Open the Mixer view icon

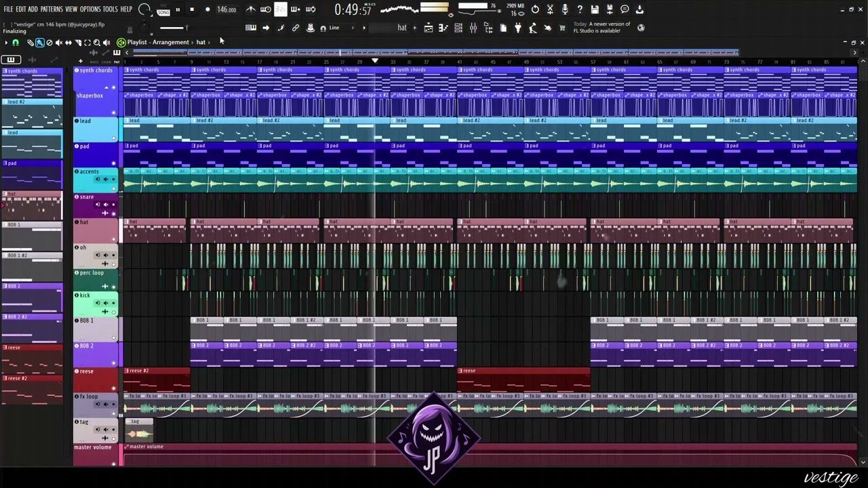(473, 28)
